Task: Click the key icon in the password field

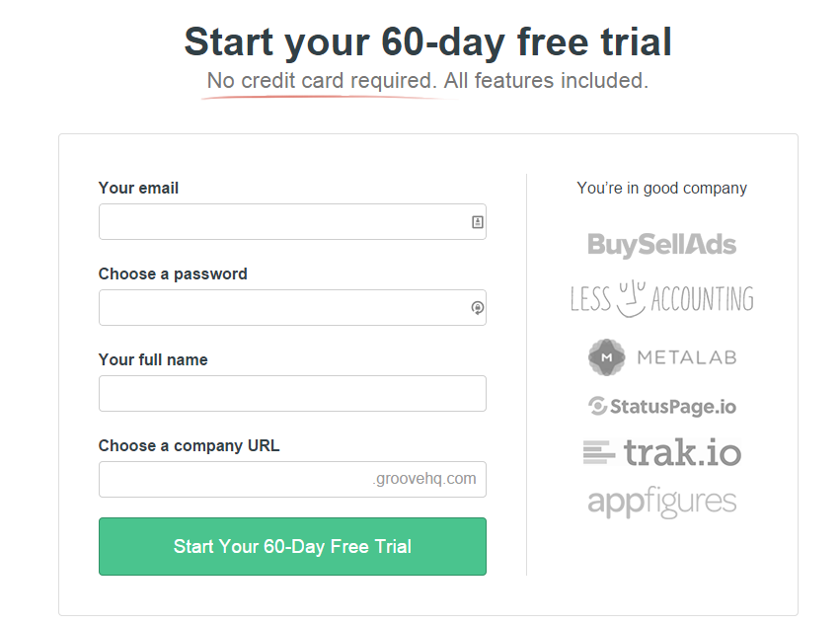Action: click(476, 307)
